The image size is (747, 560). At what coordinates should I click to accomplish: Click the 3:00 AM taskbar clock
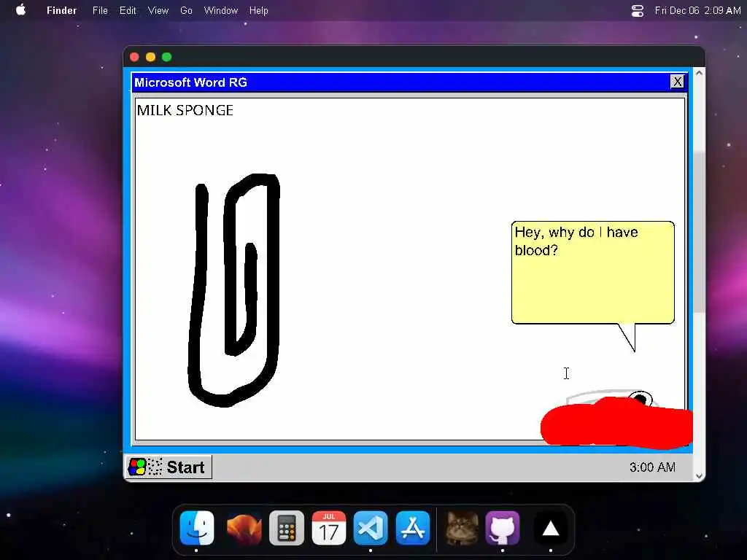click(652, 467)
